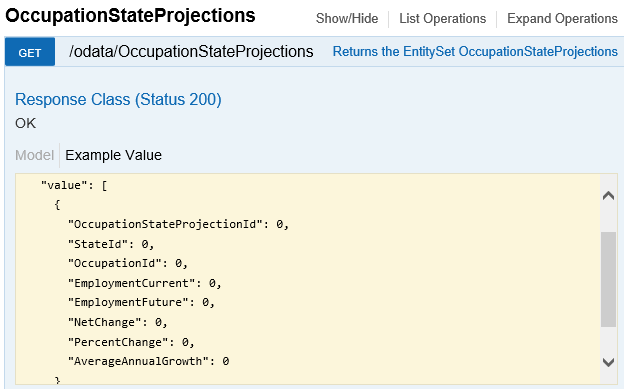624x389 pixels.
Task: Open the OccupationStateProjections resource heading
Action: (x=130, y=16)
